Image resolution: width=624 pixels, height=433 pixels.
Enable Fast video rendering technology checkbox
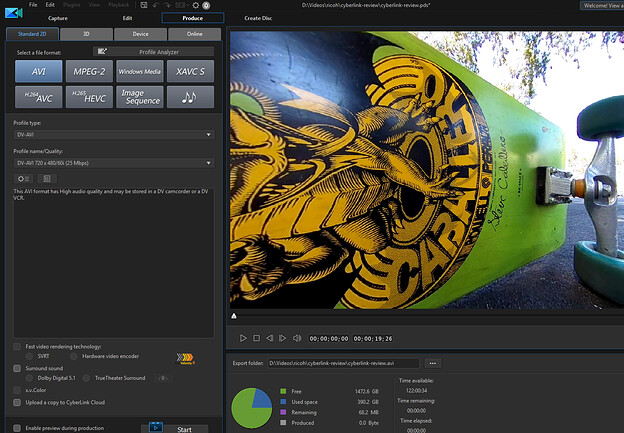pyautogui.click(x=17, y=347)
